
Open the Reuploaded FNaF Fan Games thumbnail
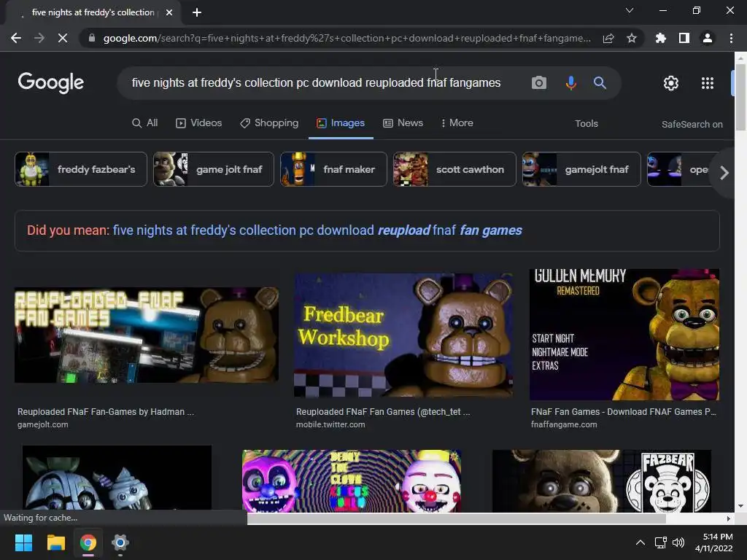pyautogui.click(x=146, y=335)
